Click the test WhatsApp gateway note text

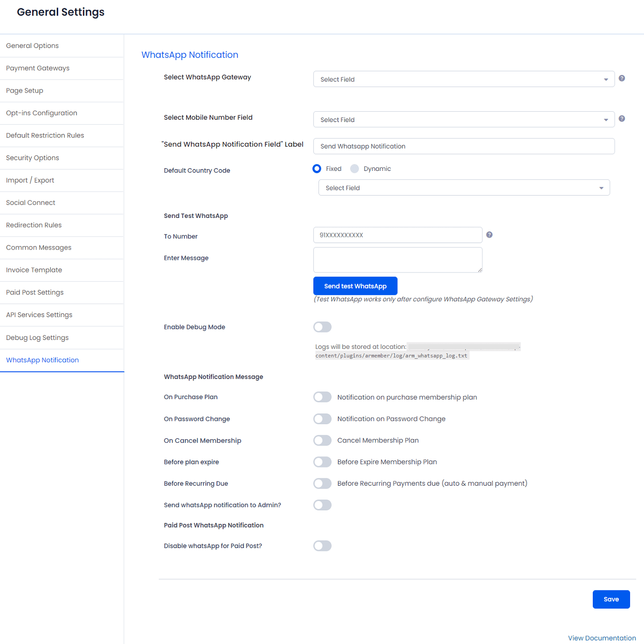click(423, 299)
